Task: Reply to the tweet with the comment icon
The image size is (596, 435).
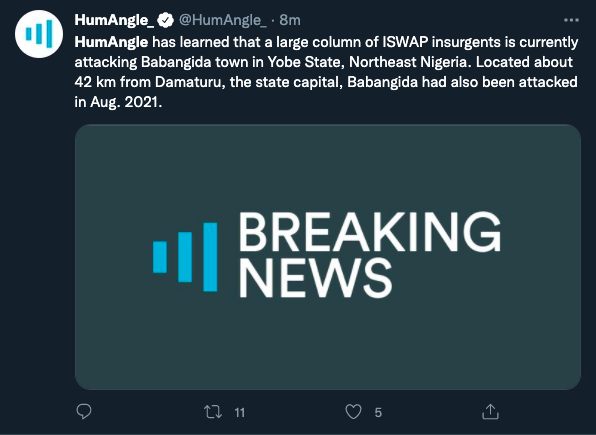Action: point(84,411)
